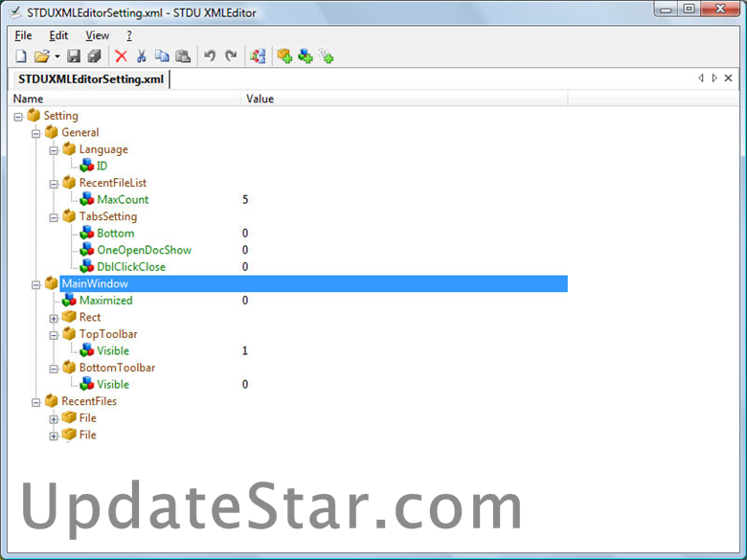Click the Save floppy disk icon
This screenshot has height=560, width=747.
click(x=74, y=56)
